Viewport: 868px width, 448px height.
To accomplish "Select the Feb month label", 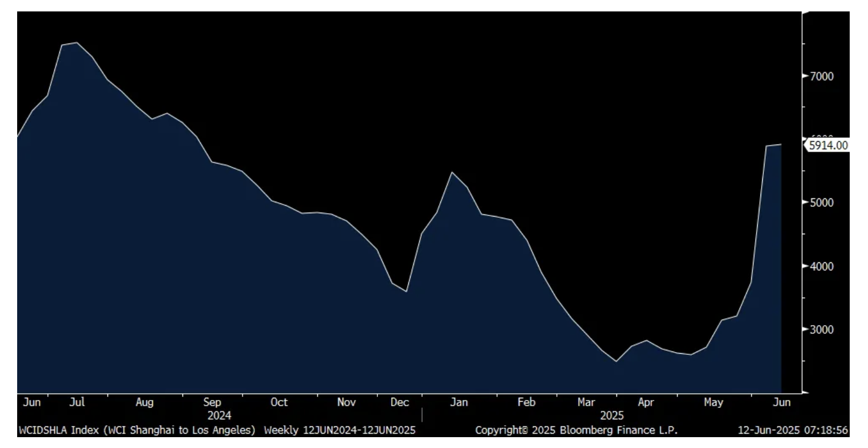I will [526, 402].
